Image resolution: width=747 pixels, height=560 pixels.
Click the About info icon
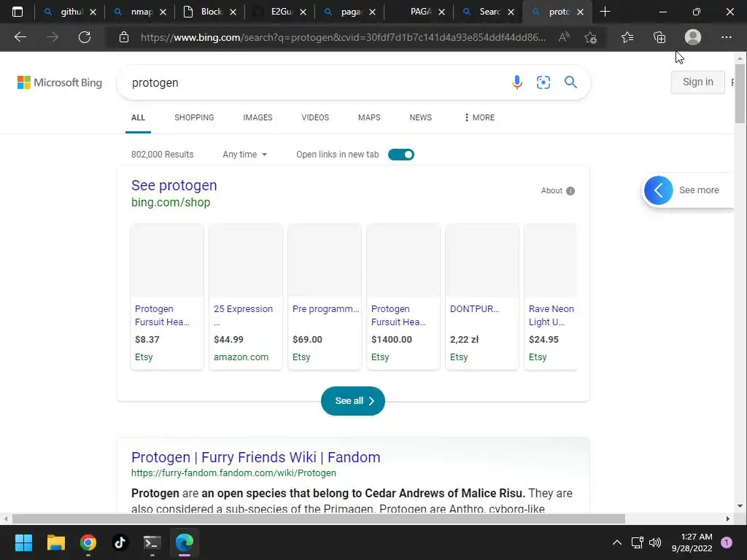570,191
